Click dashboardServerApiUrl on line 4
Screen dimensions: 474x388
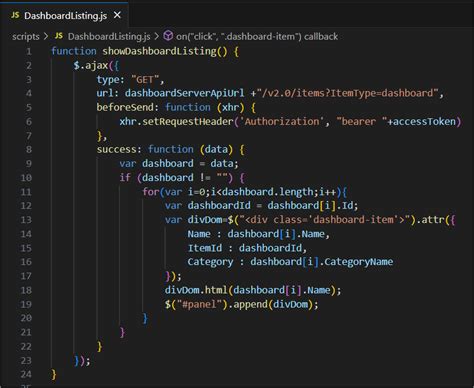pos(184,93)
